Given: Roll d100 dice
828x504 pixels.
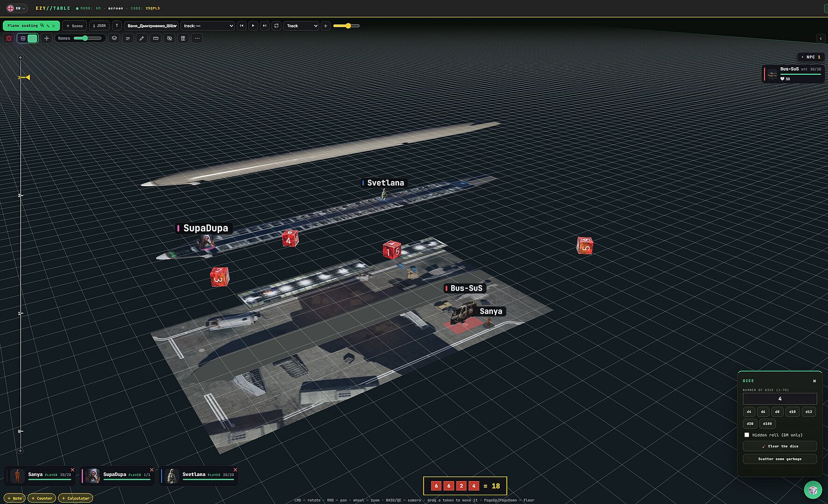Looking at the screenshot, I should [x=767, y=424].
